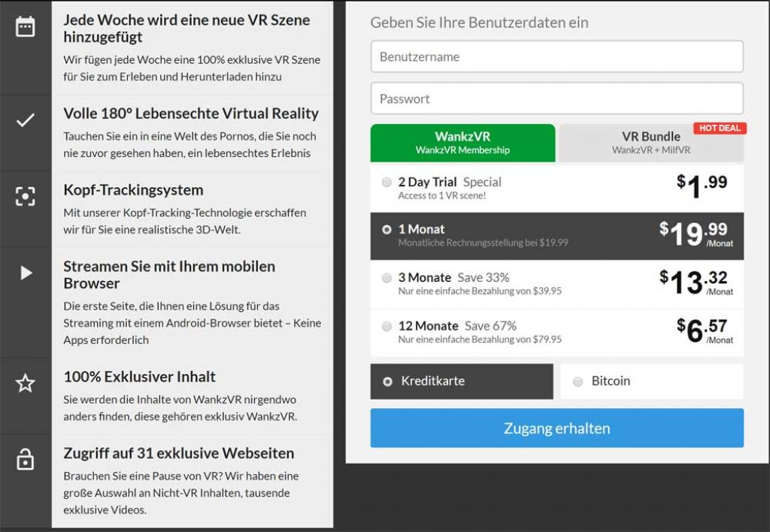Open the VR Bundle tab
The image size is (770, 532).
[x=650, y=143]
